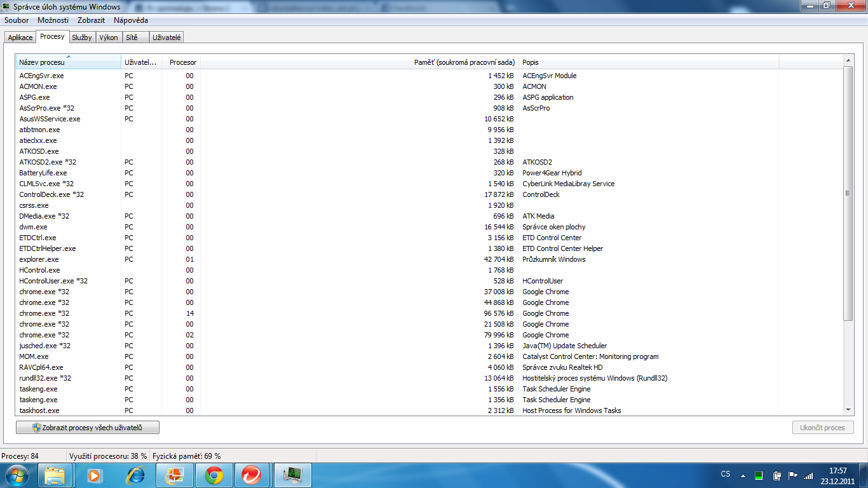Image resolution: width=868 pixels, height=488 pixels.
Task: Click the process list scrollbar thumb
Action: (848, 193)
